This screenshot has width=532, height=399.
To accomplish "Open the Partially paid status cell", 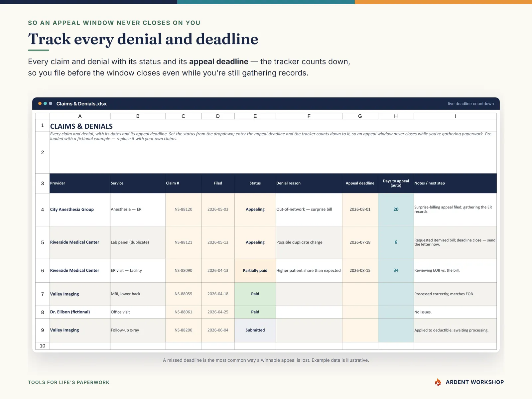I will pyautogui.click(x=255, y=271).
